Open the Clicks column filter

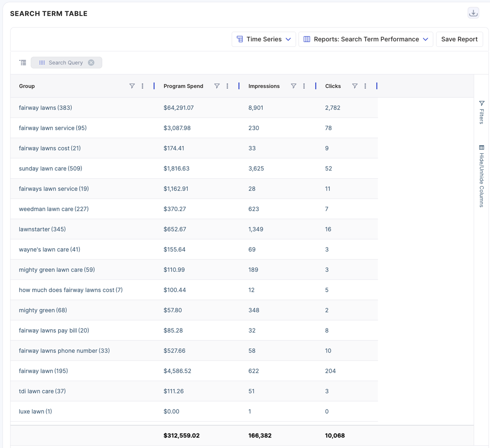coord(355,86)
